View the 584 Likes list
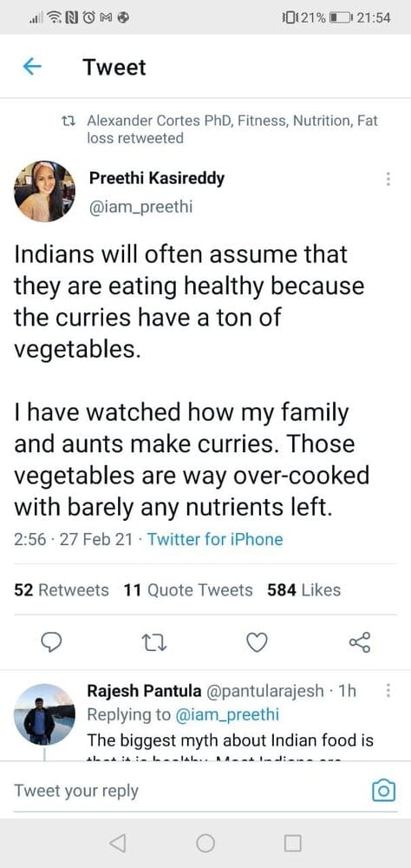This screenshot has height=868, width=411. pos(303,590)
